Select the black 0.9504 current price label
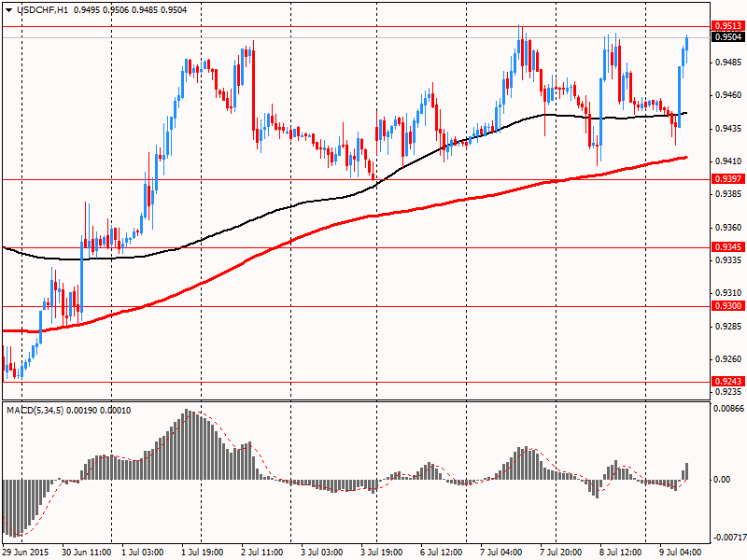This screenshot has height=560, width=747. tap(727, 37)
